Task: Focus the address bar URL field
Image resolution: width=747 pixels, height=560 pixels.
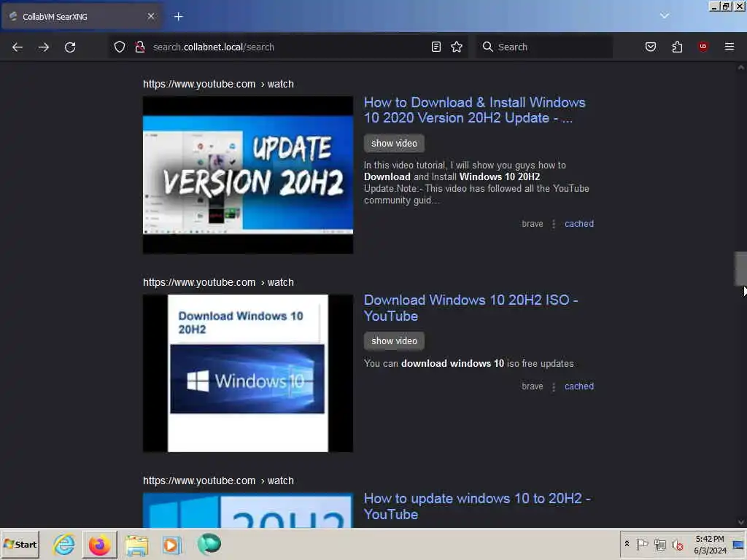Action: click(288, 47)
